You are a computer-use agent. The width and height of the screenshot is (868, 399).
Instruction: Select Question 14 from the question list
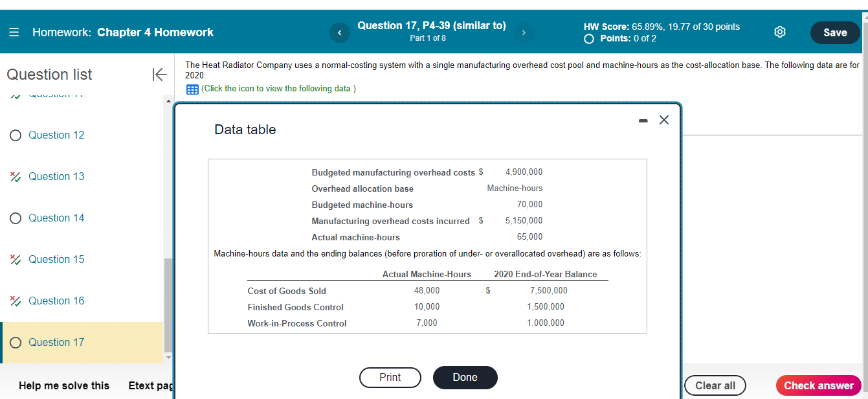[56, 218]
